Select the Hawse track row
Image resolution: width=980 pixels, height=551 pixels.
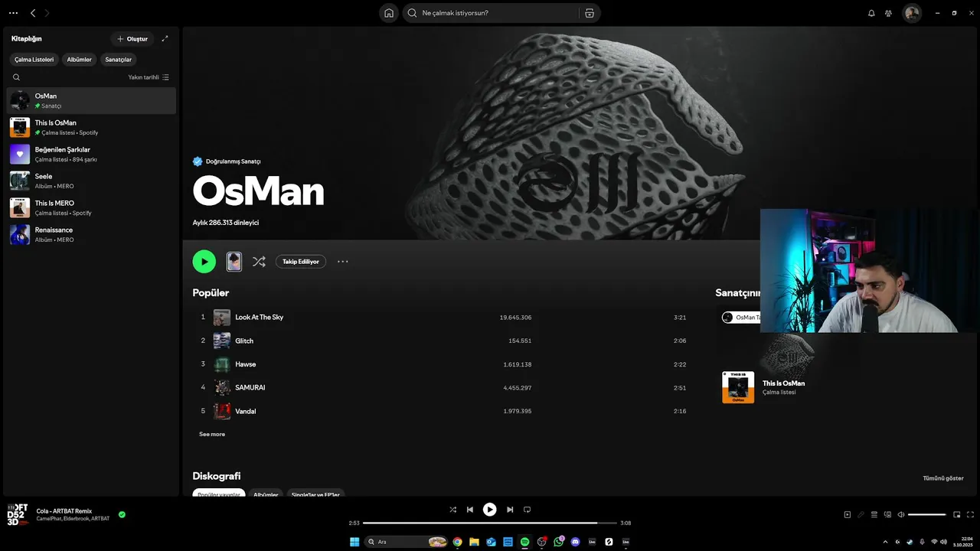point(443,364)
